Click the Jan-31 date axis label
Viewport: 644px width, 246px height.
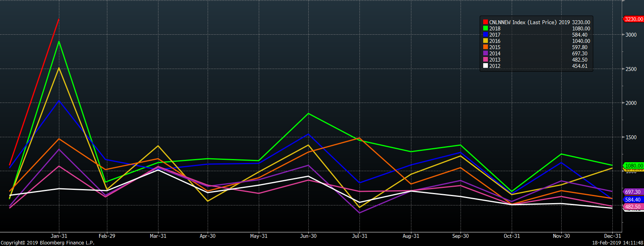point(59,236)
